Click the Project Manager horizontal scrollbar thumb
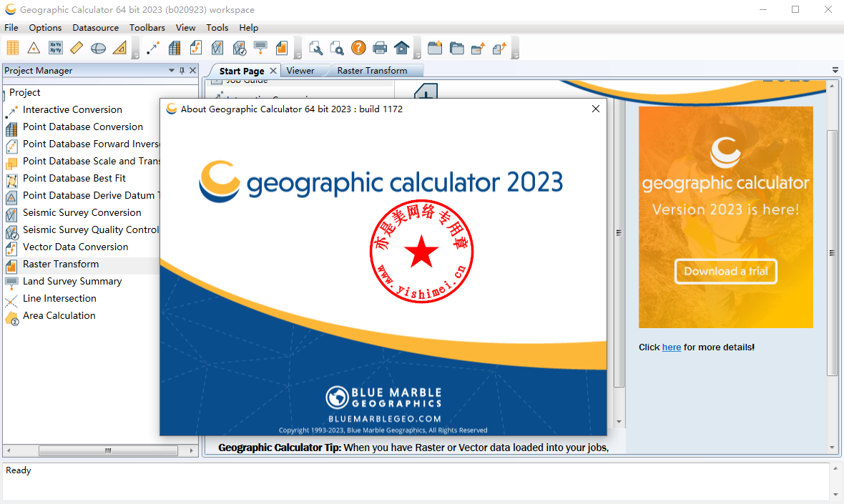 [108, 451]
